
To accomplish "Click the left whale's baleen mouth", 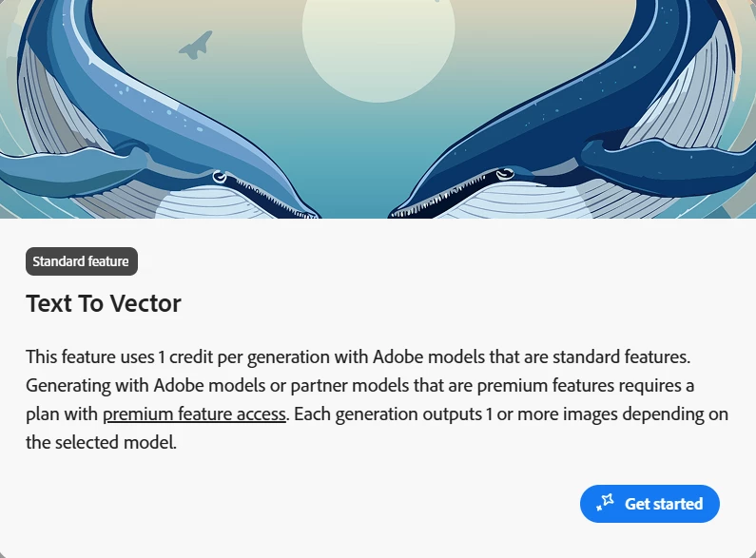I will [x=270, y=197].
